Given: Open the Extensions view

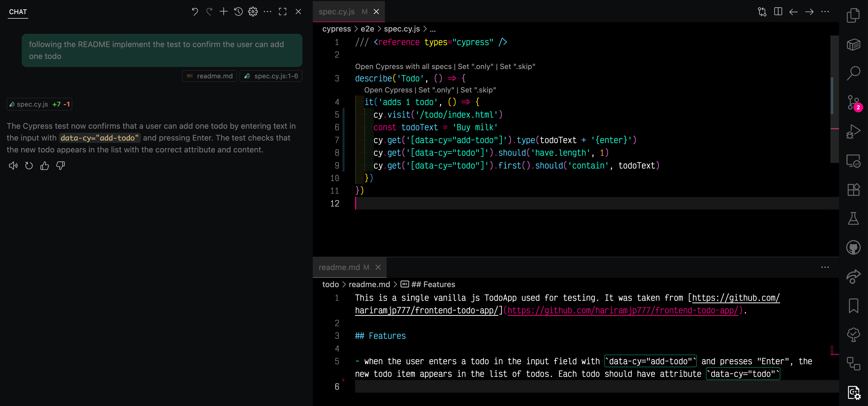Looking at the screenshot, I should tap(853, 190).
